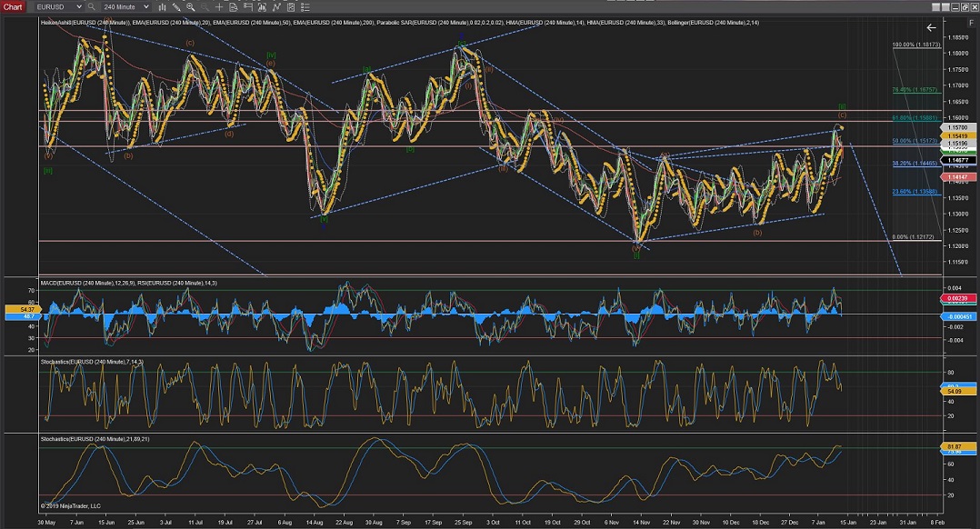Viewport: 980px width, 529px height.
Task: Open the Indicators icon
Action: coord(276,7)
